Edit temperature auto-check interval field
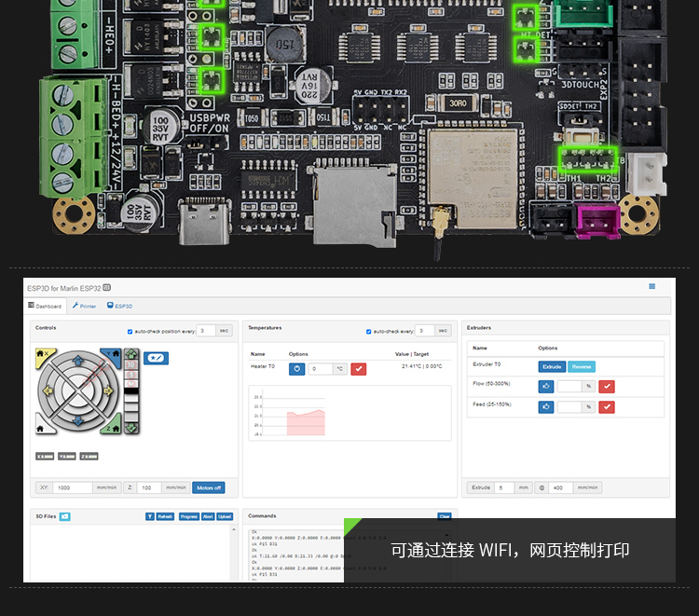 (x=424, y=331)
